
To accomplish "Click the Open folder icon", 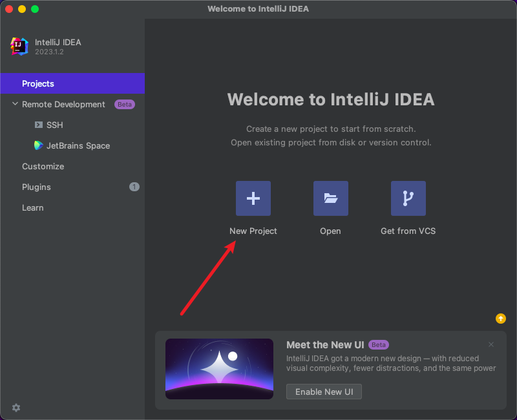I will coord(330,198).
